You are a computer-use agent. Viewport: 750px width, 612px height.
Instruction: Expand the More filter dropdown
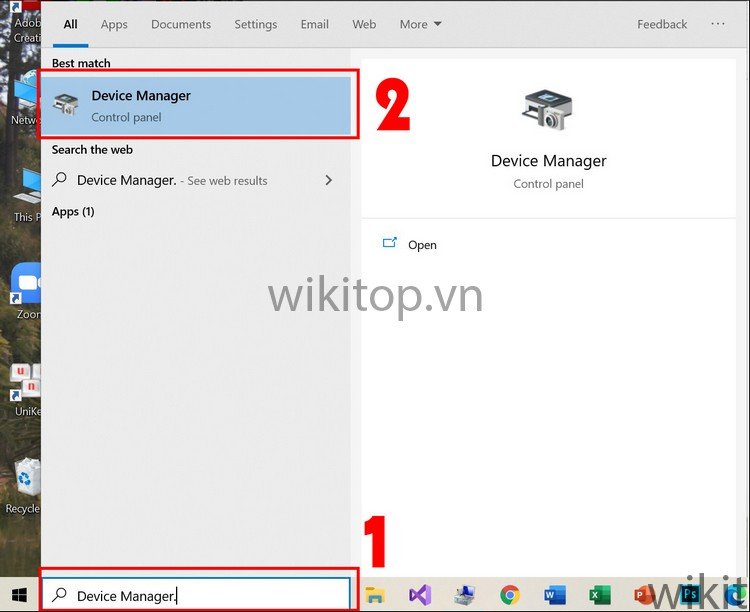coord(420,24)
